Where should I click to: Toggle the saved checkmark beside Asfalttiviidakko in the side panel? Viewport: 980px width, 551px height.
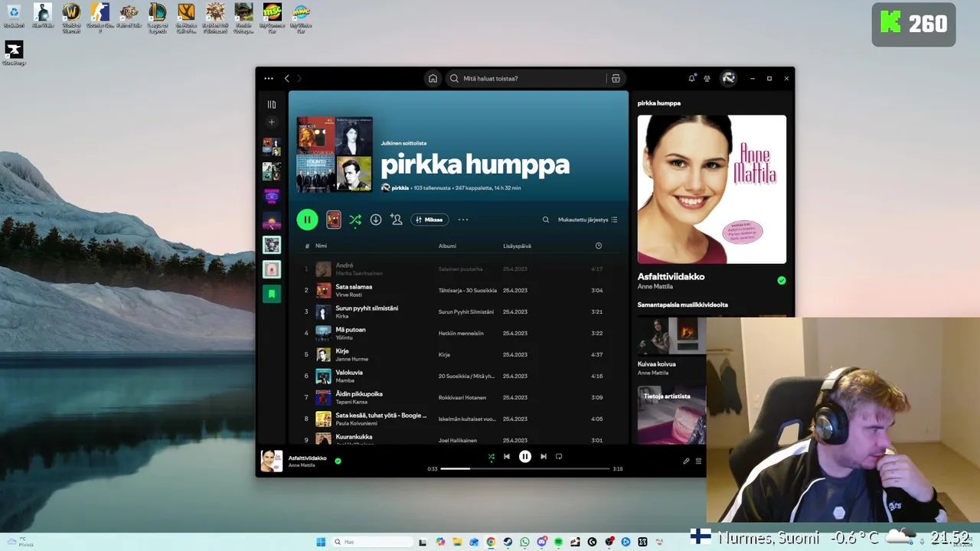781,281
